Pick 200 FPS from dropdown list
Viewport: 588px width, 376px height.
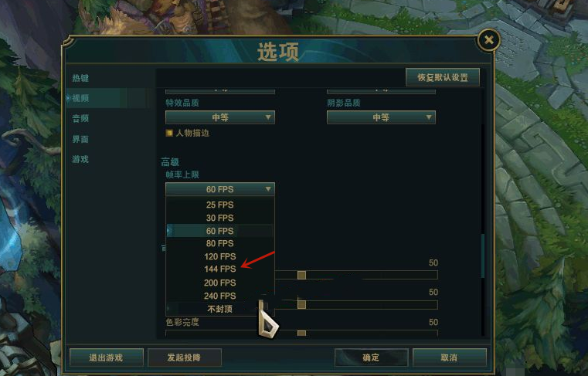220,283
